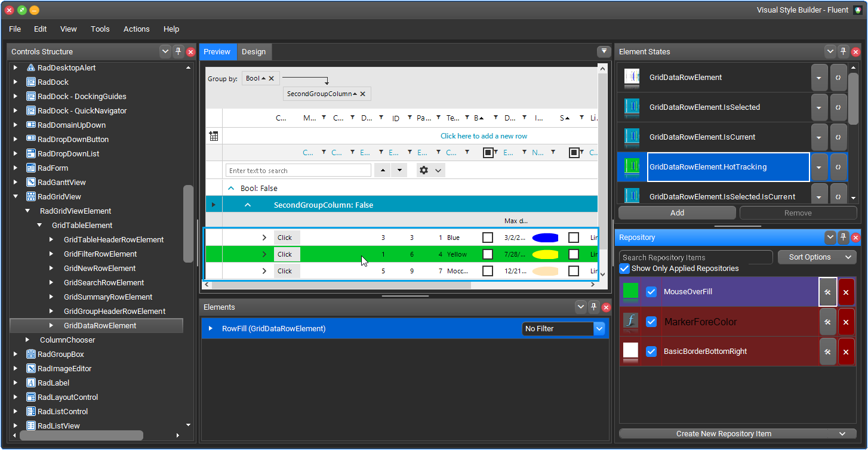Viewport: 868px width, 450px height.
Task: Select the RadDomainUpDown control icon
Action: tap(31, 125)
